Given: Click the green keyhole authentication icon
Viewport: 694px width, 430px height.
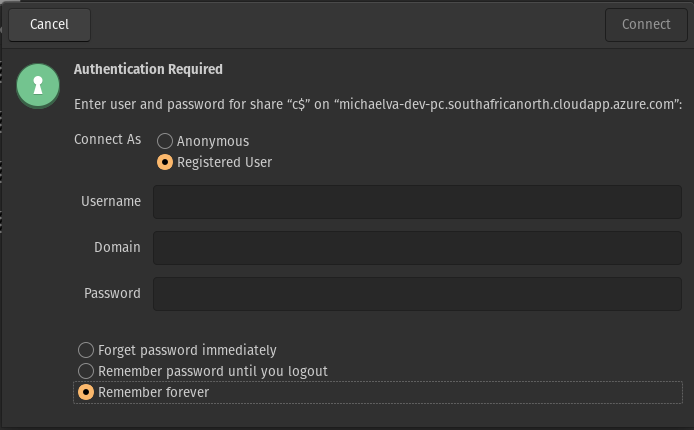Looking at the screenshot, I should [39, 86].
